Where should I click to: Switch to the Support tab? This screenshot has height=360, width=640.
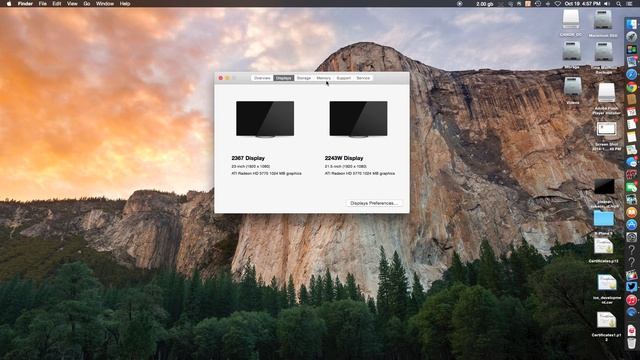coord(343,78)
